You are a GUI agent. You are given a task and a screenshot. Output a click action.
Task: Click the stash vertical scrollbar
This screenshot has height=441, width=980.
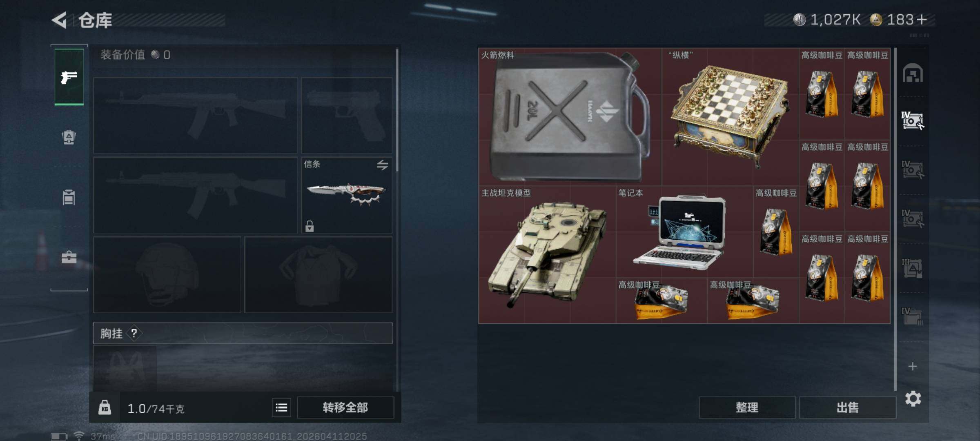point(895,219)
